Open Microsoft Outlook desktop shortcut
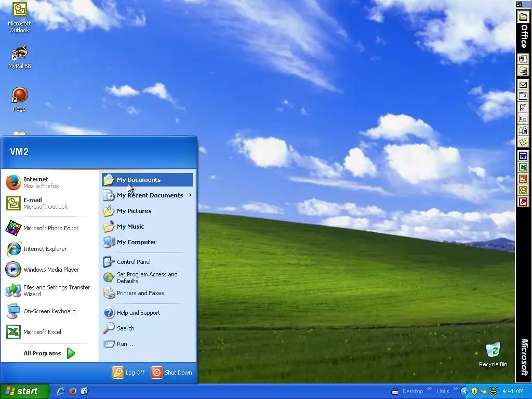Viewport: 532px width, 399px height. click(x=19, y=18)
